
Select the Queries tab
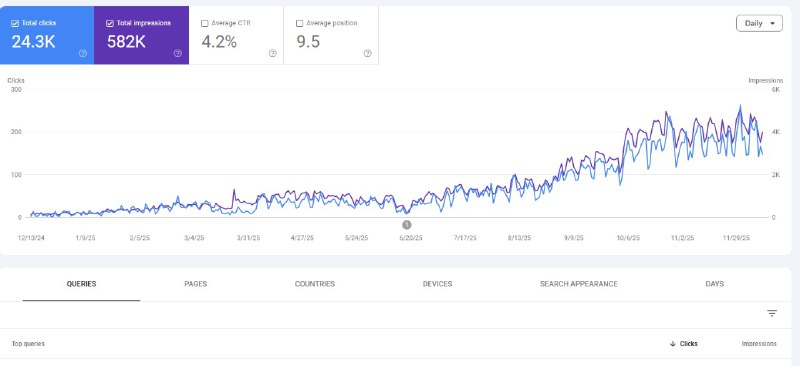click(82, 284)
